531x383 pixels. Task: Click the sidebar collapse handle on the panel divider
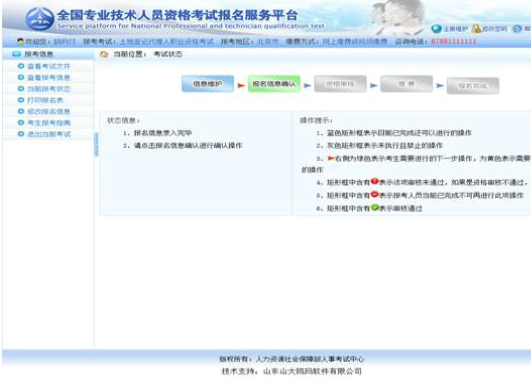96,145
